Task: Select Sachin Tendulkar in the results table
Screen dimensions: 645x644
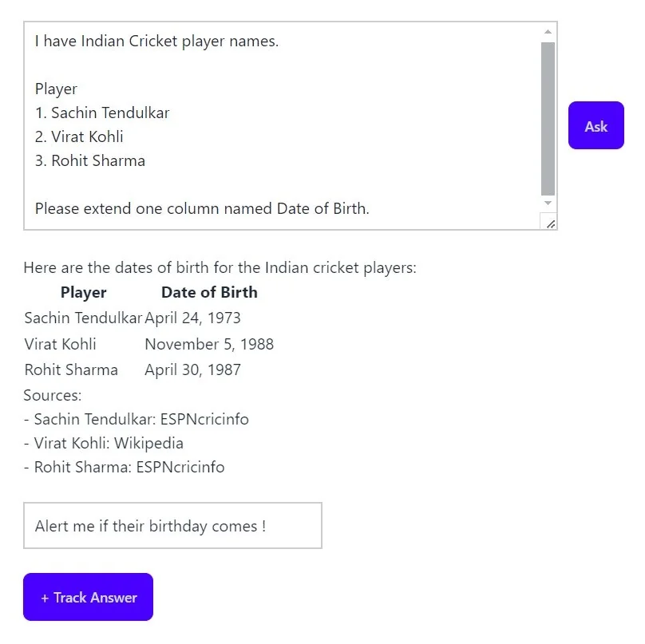Action: 82,318
